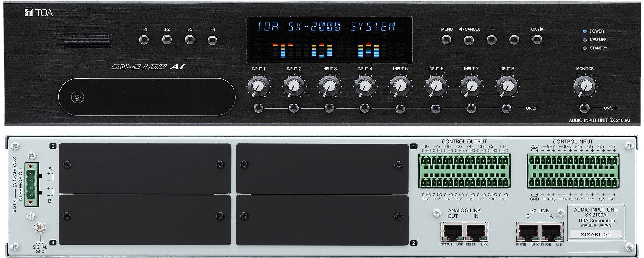This screenshot has height=258, width=644.
Task: Toggle the INPUT 1 ON/OFF button
Action: pyautogui.click(x=258, y=108)
